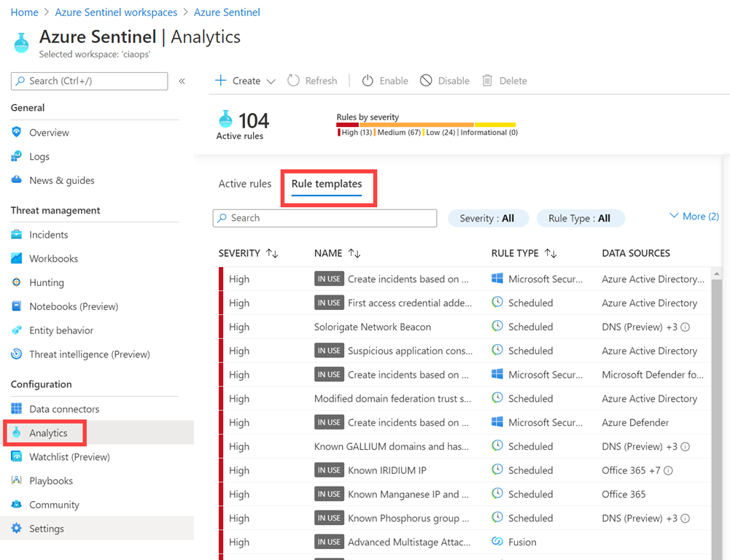This screenshot has width=730, height=560.
Task: Open Workbooks using its chart icon
Action: coord(17,259)
